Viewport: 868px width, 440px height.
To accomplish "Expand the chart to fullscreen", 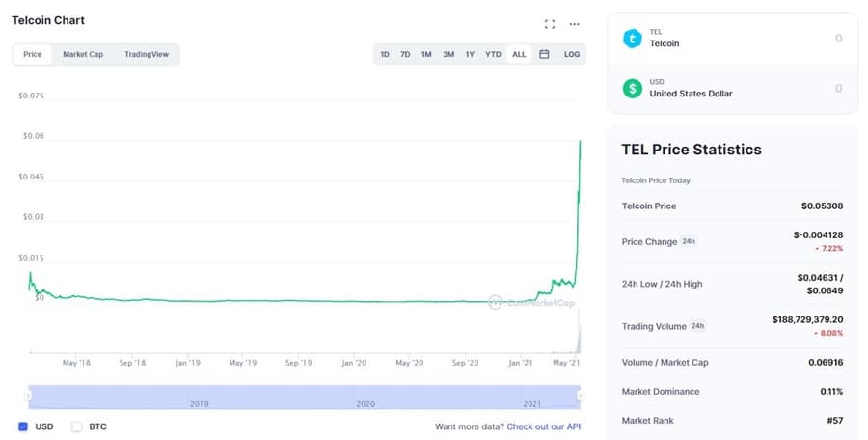I will point(550,24).
